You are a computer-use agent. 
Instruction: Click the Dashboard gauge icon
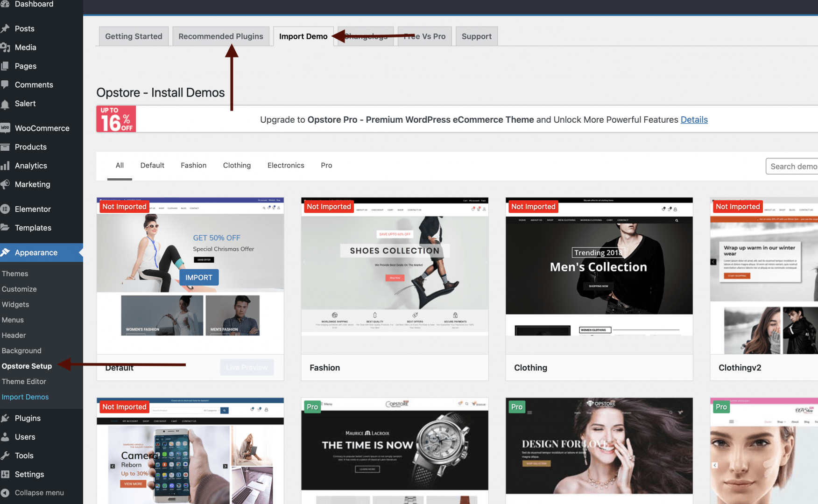pyautogui.click(x=5, y=4)
